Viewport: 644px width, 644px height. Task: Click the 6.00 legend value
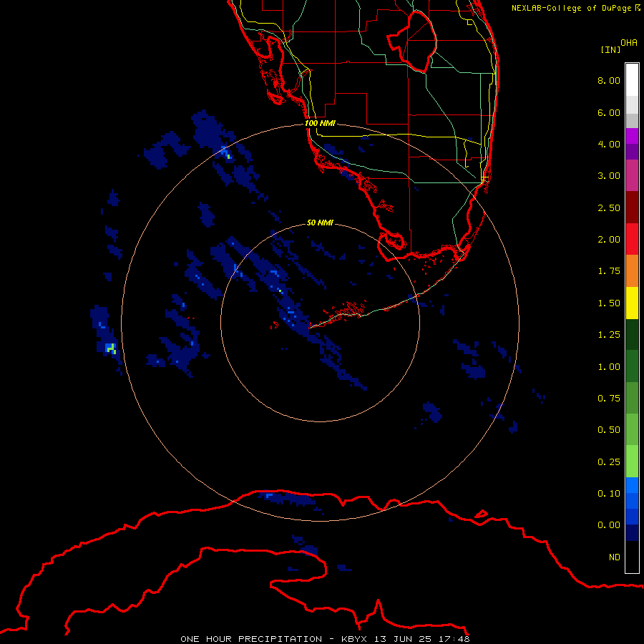tap(609, 112)
